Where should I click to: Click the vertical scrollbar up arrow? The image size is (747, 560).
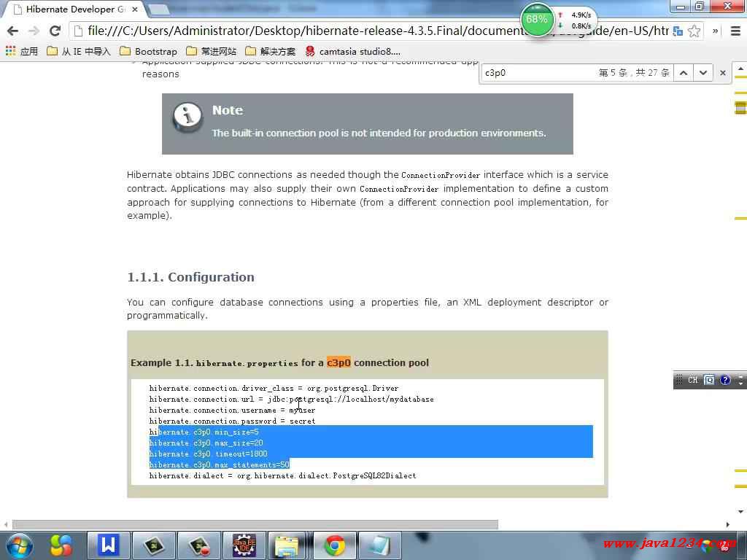click(x=740, y=69)
